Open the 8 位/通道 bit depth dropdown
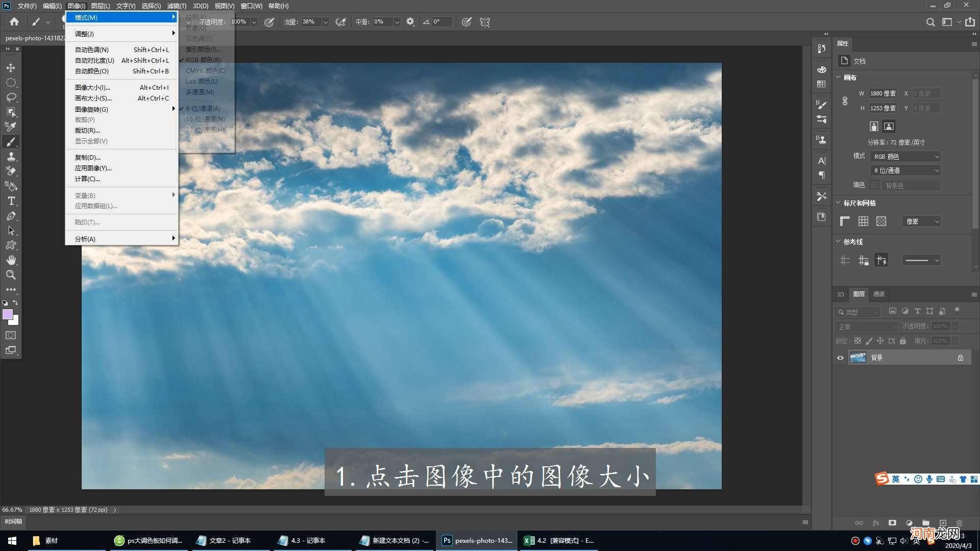The image size is (980, 551). 905,170
